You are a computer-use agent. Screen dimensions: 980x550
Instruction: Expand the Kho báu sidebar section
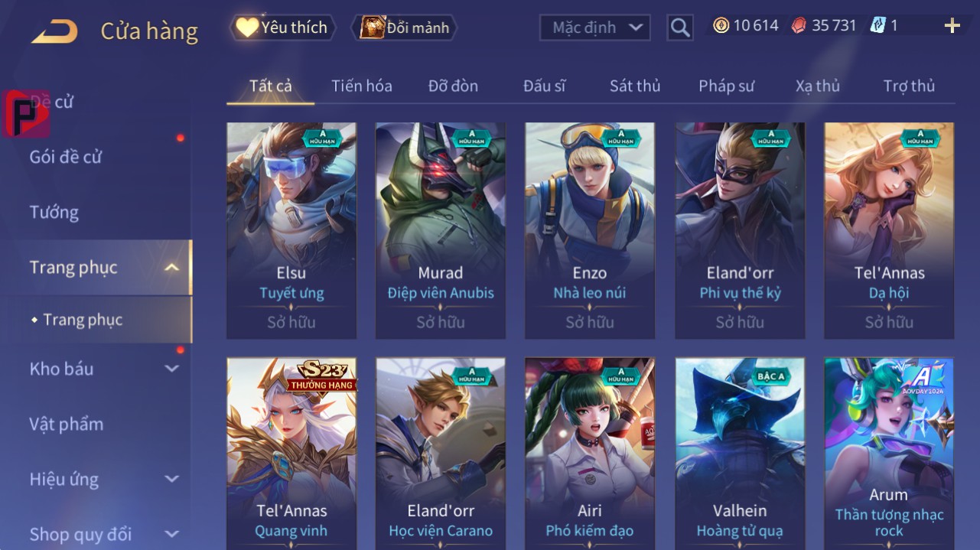(172, 369)
